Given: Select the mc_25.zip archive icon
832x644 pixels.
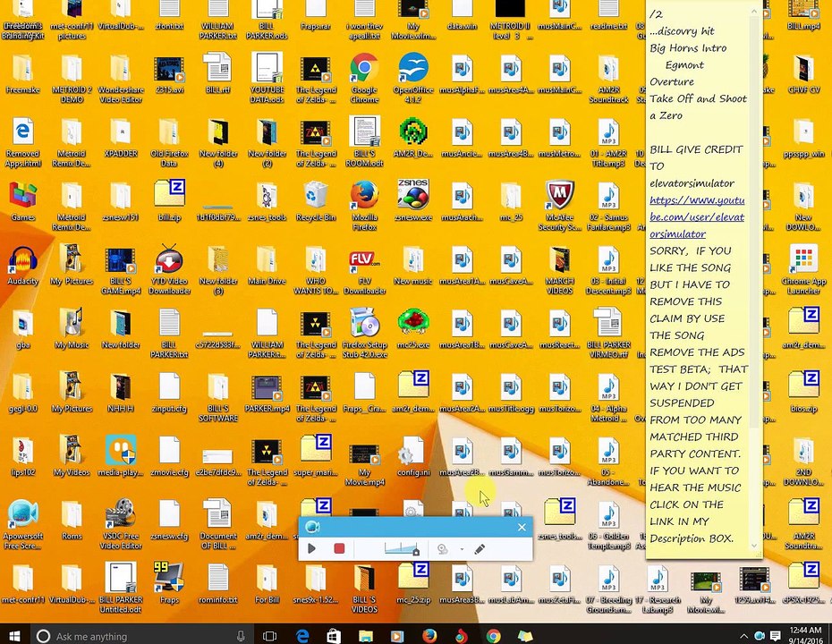Looking at the screenshot, I should pyautogui.click(x=412, y=583).
